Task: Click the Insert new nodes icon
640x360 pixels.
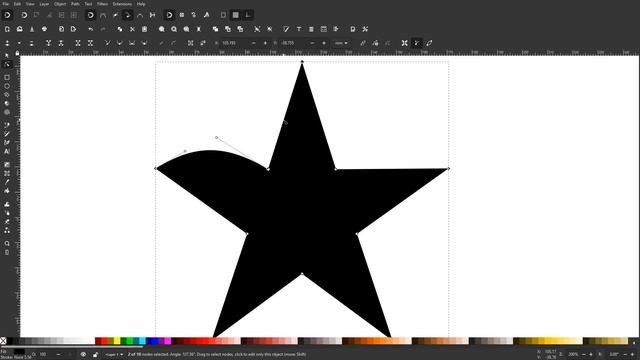Action: pos(7,43)
